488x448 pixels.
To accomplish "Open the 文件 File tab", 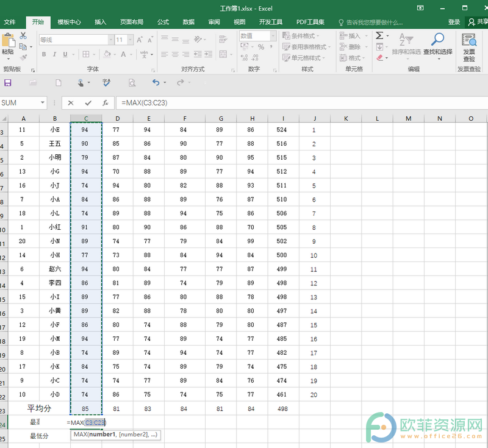I will click(10, 22).
